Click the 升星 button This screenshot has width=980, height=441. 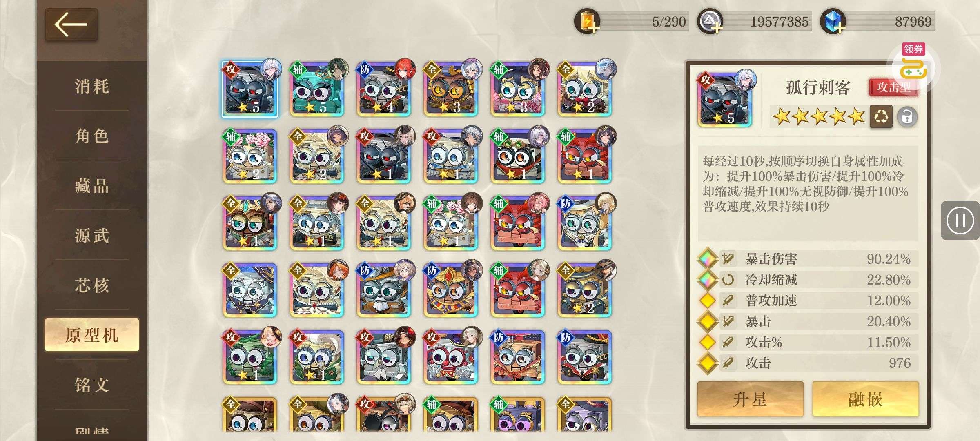(750, 399)
